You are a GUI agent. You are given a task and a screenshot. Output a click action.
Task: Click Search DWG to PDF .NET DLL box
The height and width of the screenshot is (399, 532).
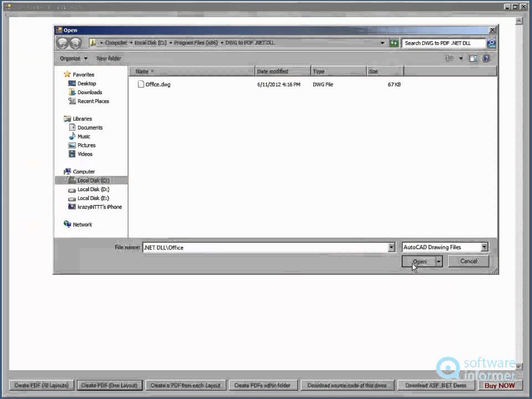tap(444, 43)
